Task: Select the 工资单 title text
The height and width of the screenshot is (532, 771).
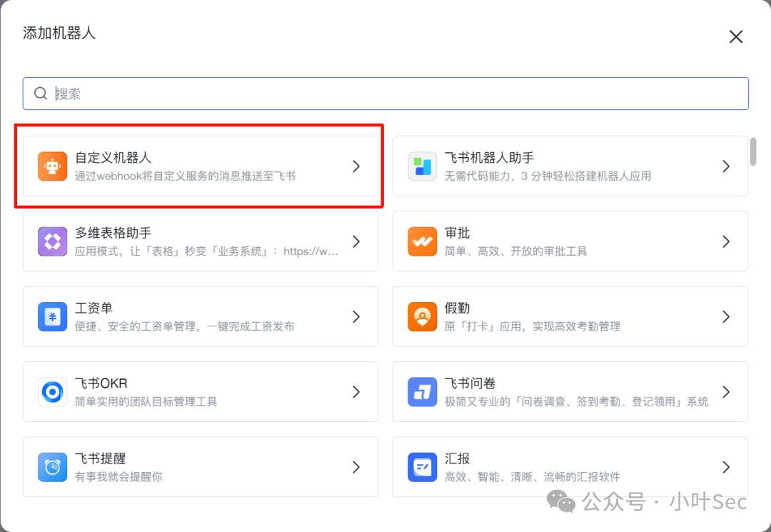Action: tap(94, 308)
